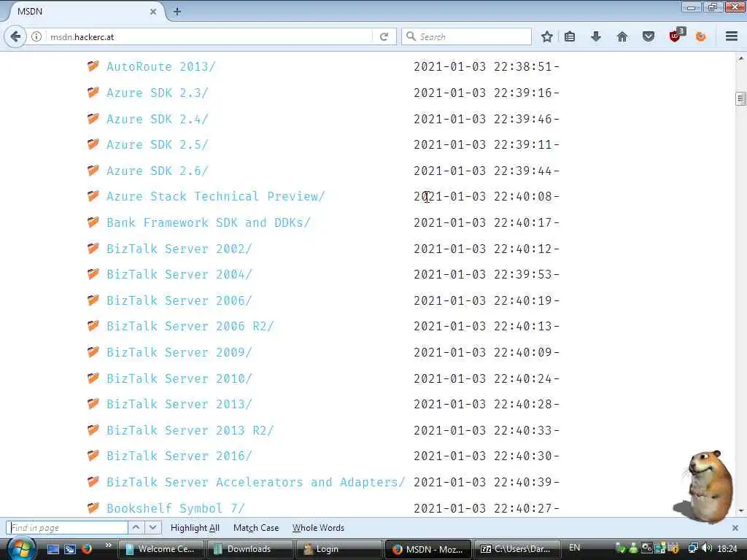Open the BizTalk Server 2013 R2/ link
747x560 pixels.
click(190, 430)
